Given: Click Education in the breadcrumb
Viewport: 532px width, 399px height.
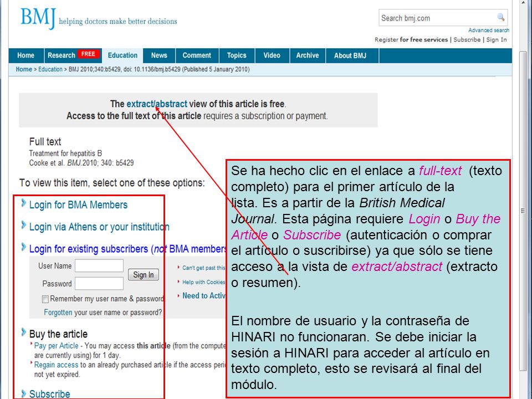Looking at the screenshot, I should coord(50,69).
